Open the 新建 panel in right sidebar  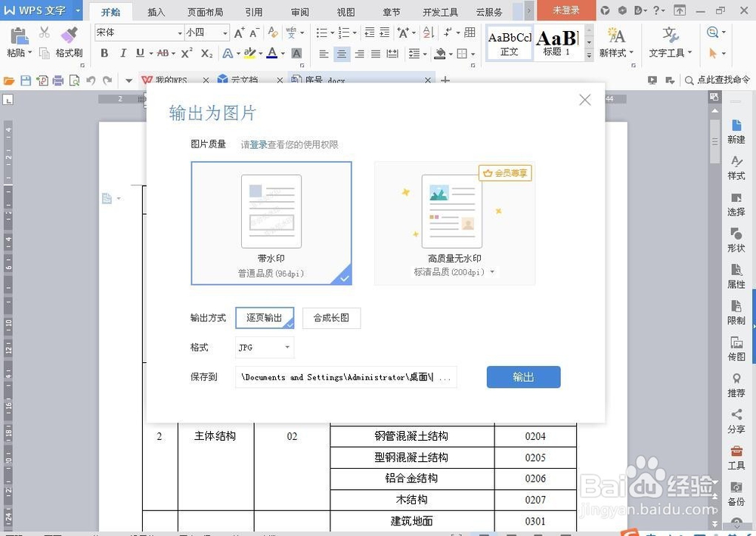click(736, 130)
